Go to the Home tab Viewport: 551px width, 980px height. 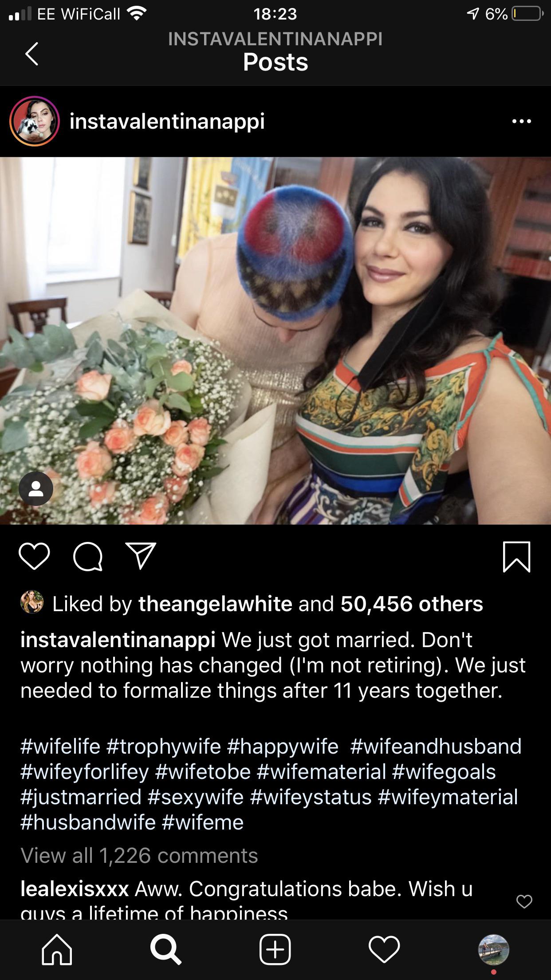click(x=57, y=950)
